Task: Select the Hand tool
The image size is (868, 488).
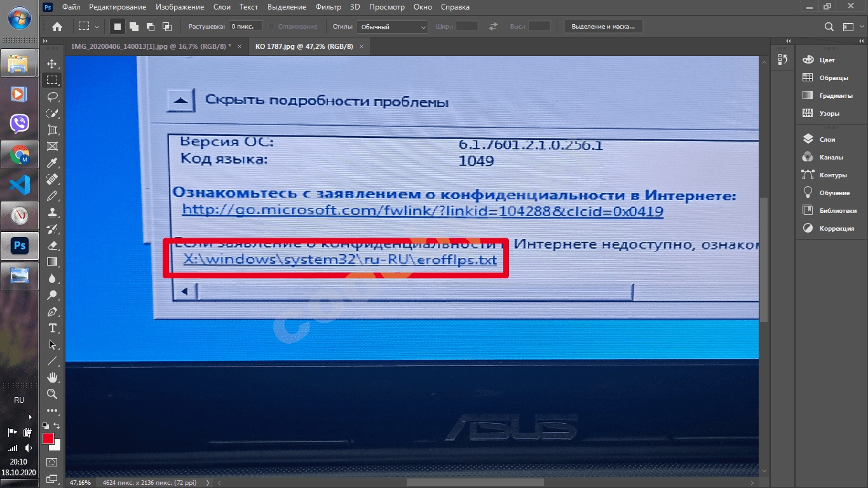Action: click(x=53, y=377)
